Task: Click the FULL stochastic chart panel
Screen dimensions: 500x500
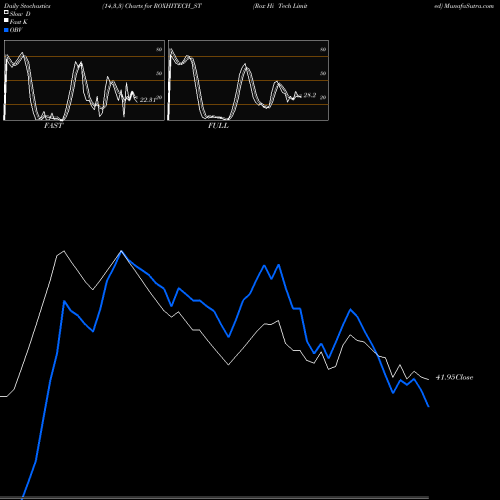Action: (248, 80)
